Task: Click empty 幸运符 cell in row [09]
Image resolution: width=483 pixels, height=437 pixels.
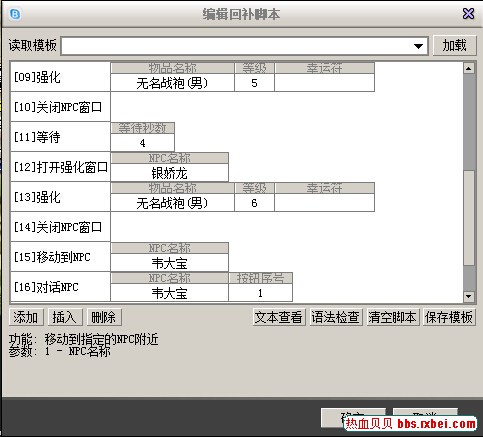Action: click(x=324, y=83)
